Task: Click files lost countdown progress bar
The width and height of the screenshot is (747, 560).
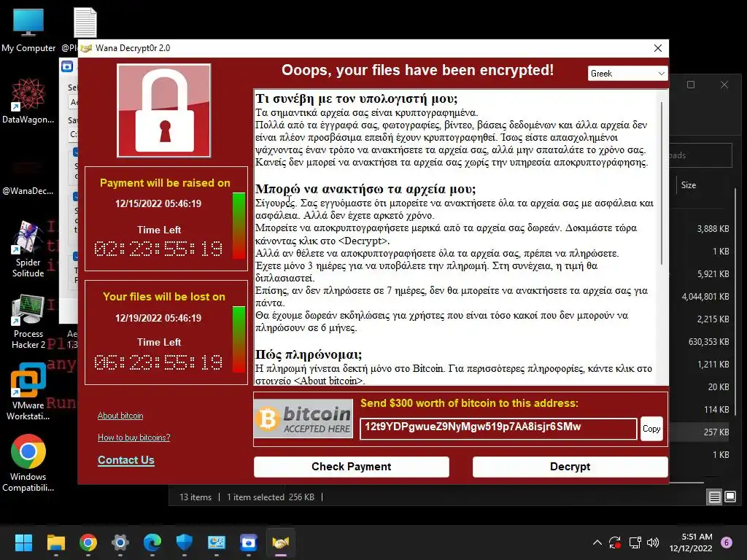Action: (x=239, y=340)
